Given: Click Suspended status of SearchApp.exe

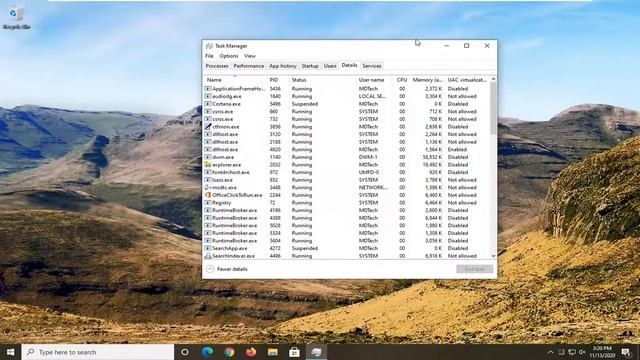Looking at the screenshot, I should [x=305, y=248].
